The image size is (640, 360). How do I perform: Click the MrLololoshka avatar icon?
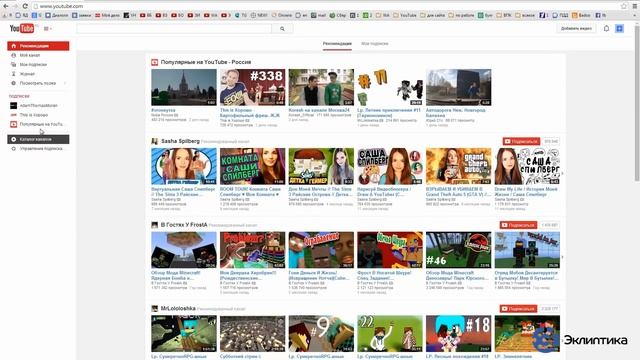click(155, 309)
